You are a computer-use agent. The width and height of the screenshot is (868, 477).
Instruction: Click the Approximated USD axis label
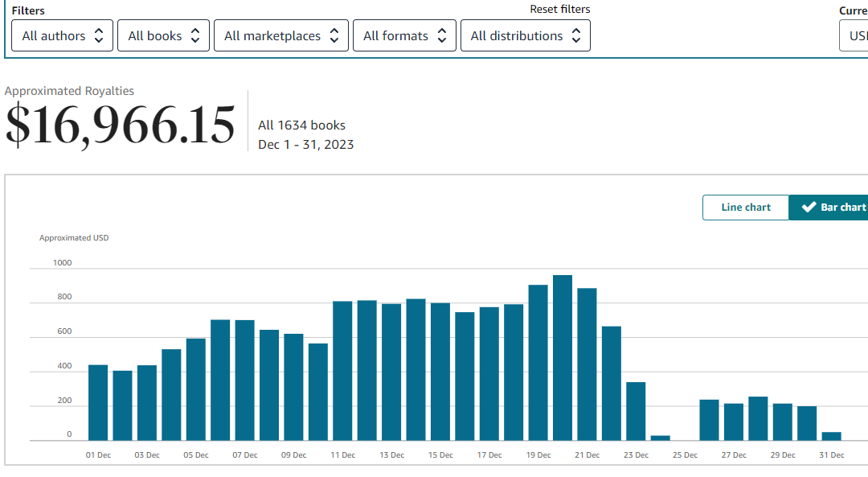(74, 237)
